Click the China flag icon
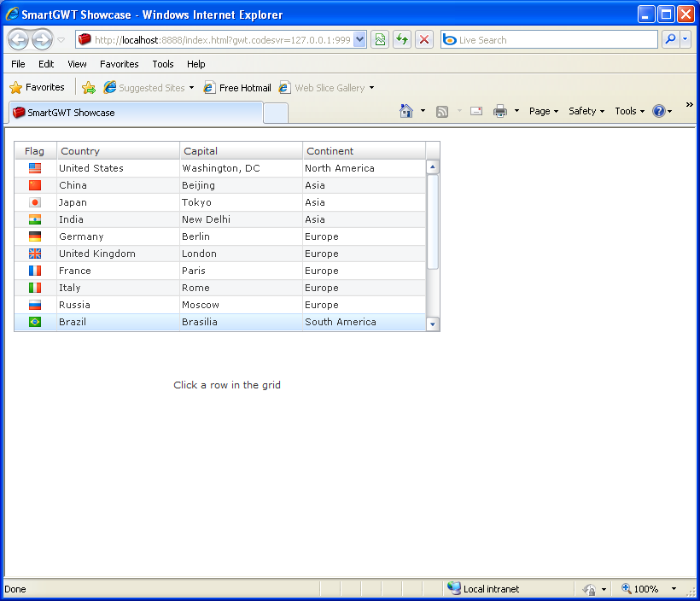 [x=35, y=185]
